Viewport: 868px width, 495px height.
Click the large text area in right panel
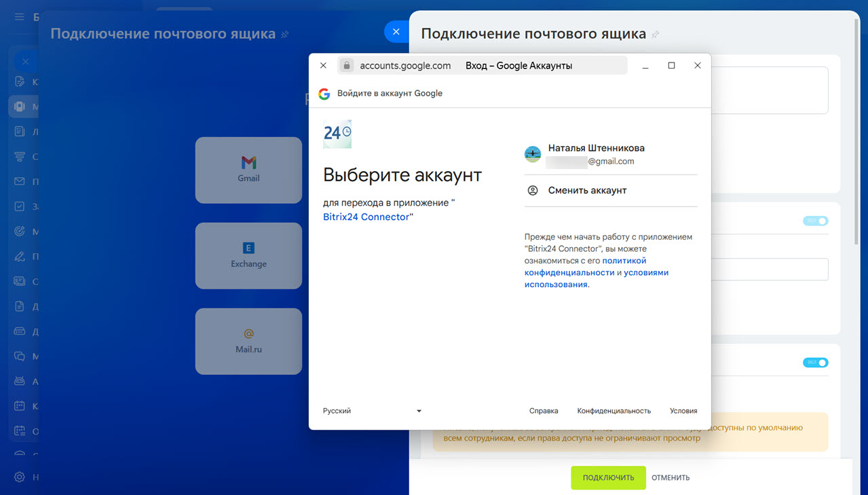(x=770, y=90)
